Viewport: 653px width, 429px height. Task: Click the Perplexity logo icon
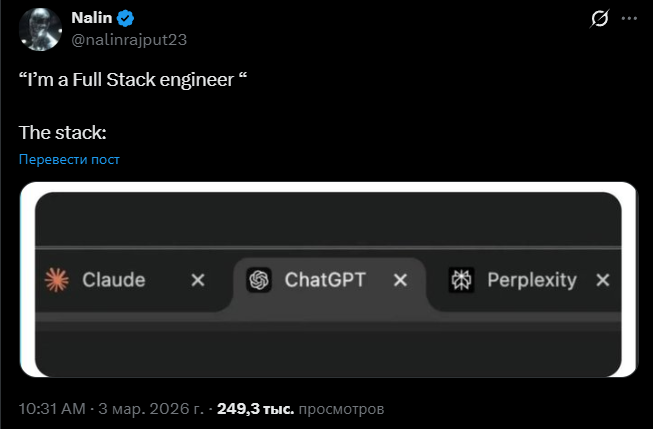tap(461, 280)
